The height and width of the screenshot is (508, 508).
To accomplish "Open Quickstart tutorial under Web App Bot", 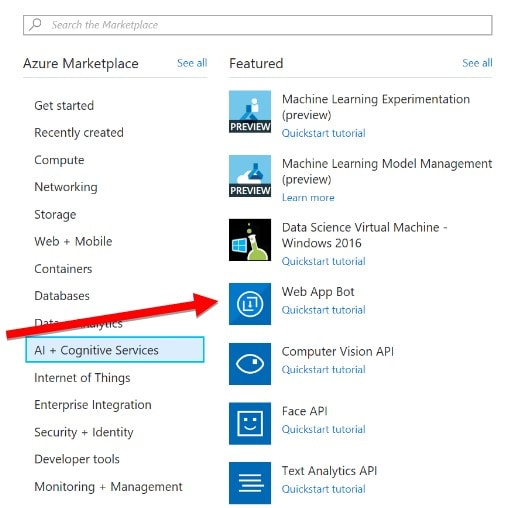I will [324, 310].
